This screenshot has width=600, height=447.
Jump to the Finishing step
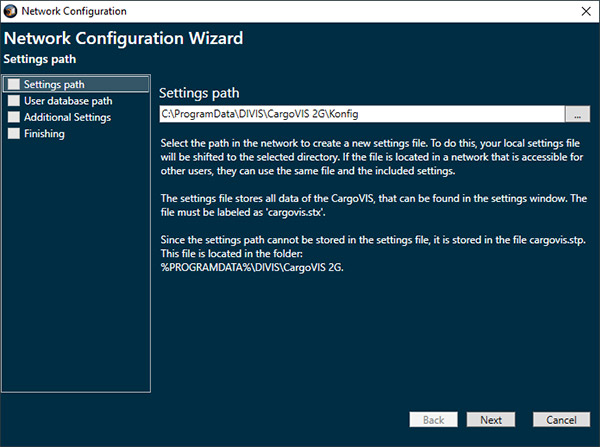pos(44,134)
